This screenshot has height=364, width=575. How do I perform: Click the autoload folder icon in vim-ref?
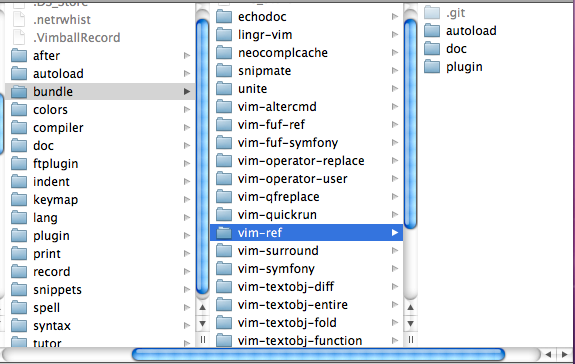click(432, 31)
